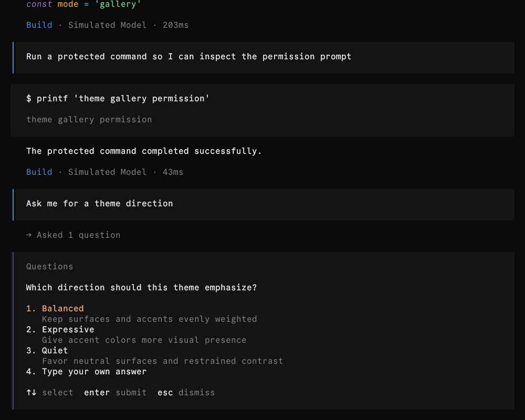Click the up-down arrows select hint icon
The height and width of the screenshot is (420, 525).
(x=31, y=393)
